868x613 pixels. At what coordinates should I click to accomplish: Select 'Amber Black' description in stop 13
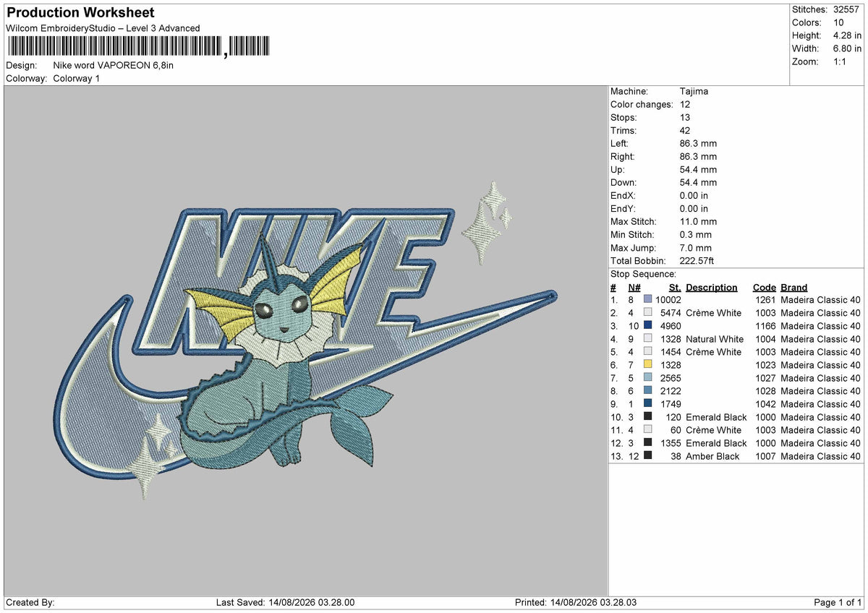(x=712, y=456)
